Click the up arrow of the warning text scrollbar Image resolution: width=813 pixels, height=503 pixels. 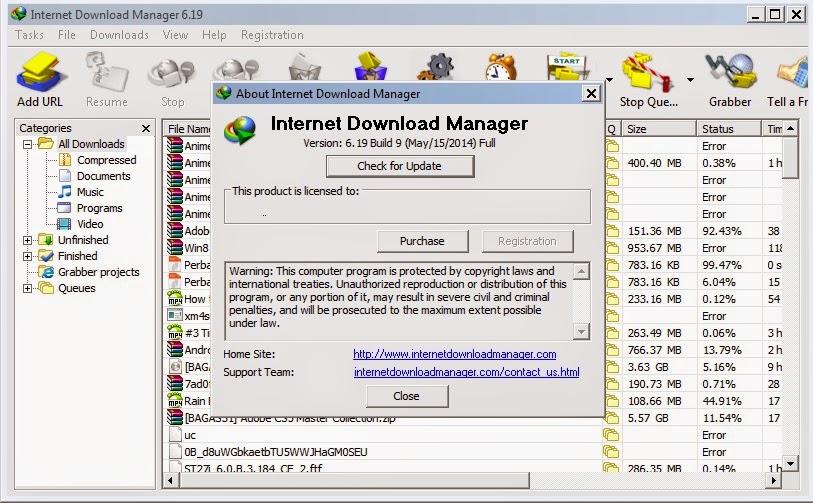point(582,271)
